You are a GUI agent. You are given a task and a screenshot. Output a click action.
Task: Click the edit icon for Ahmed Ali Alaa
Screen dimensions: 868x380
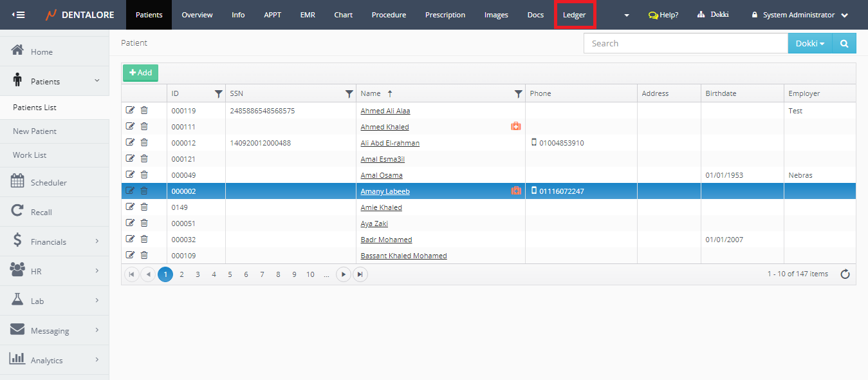click(x=130, y=110)
